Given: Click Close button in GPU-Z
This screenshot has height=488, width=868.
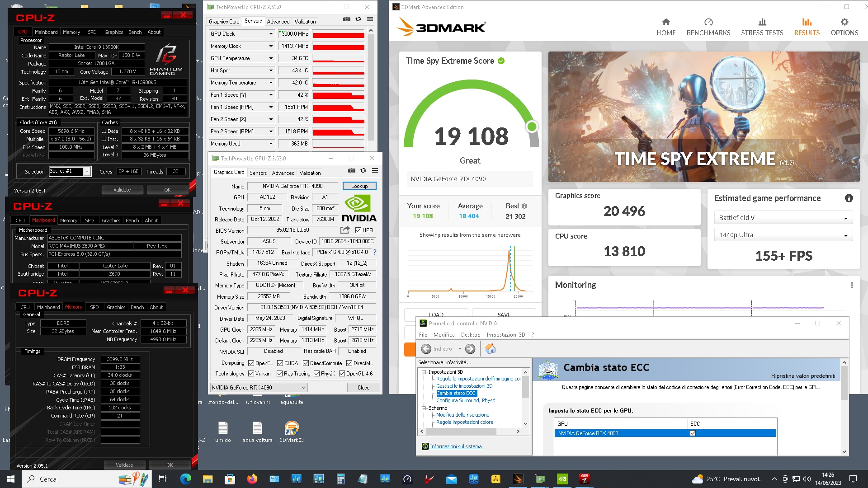Looking at the screenshot, I should 363,388.
